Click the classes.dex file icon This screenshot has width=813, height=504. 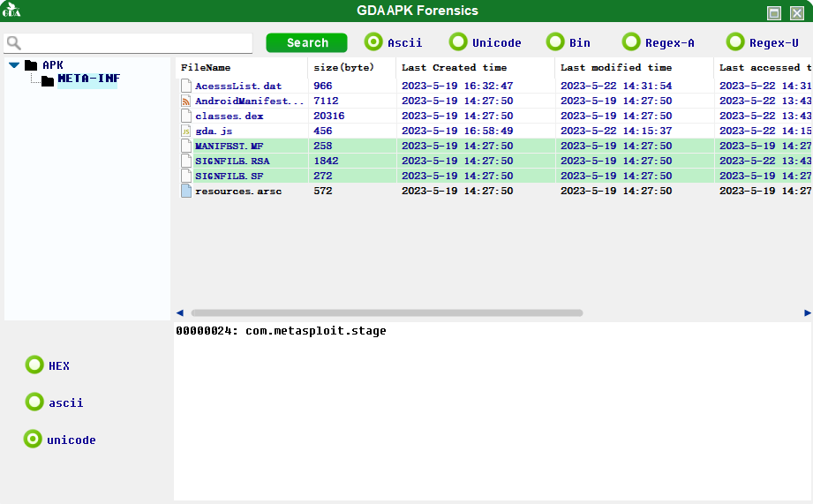186,116
